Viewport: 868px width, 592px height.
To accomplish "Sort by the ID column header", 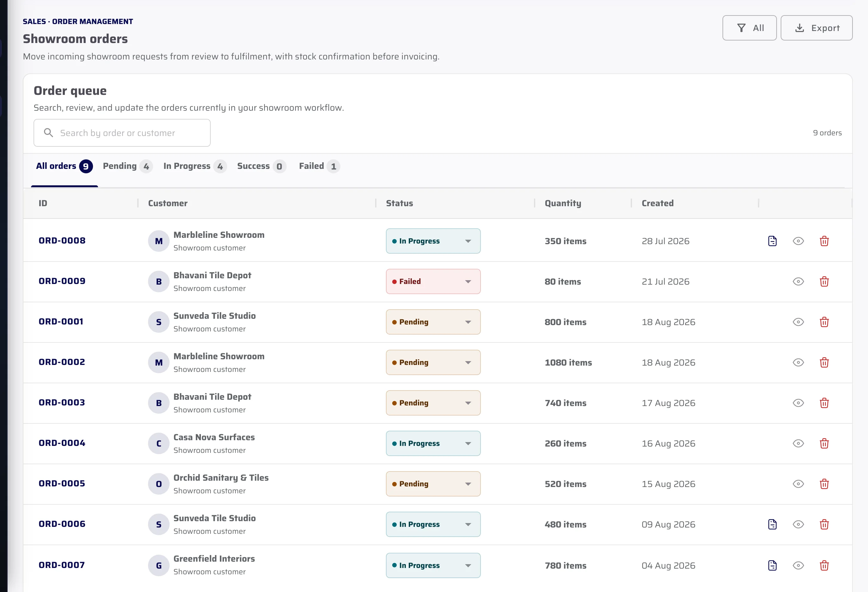I will [43, 203].
